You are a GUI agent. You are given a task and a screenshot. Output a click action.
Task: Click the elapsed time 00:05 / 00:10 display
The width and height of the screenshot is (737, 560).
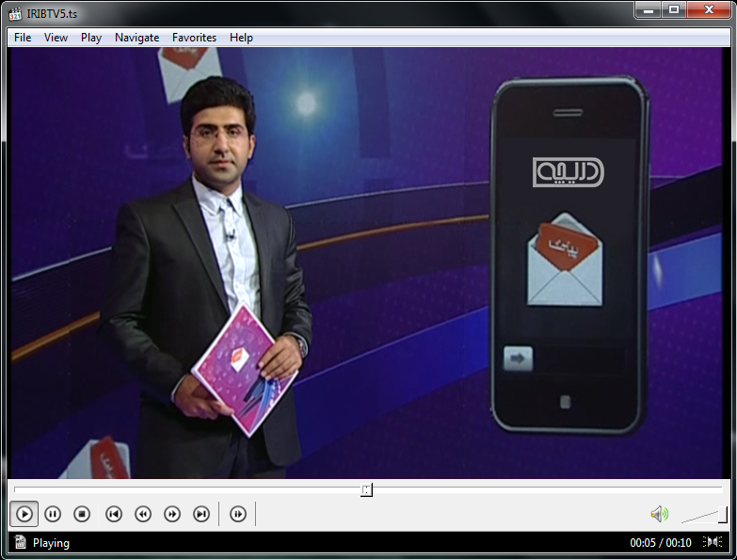click(661, 543)
